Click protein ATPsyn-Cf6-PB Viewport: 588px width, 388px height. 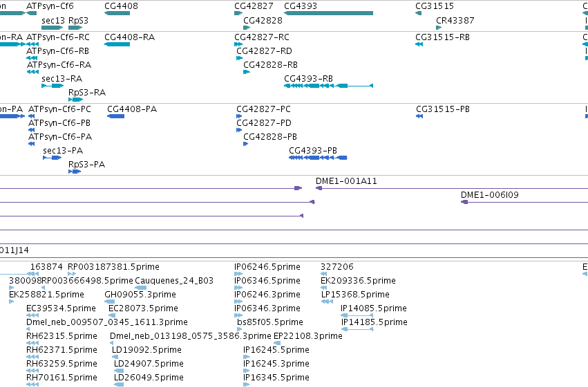click(59, 123)
